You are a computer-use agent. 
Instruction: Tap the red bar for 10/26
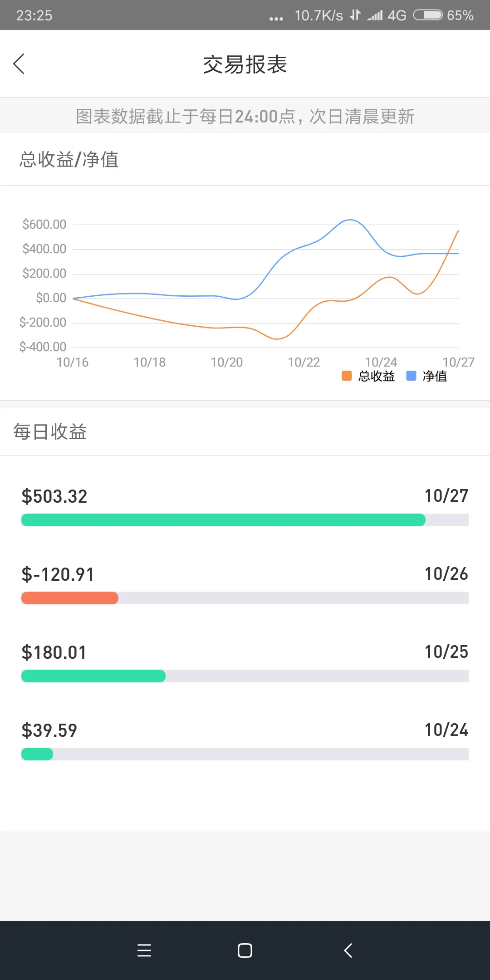pyautogui.click(x=70, y=598)
